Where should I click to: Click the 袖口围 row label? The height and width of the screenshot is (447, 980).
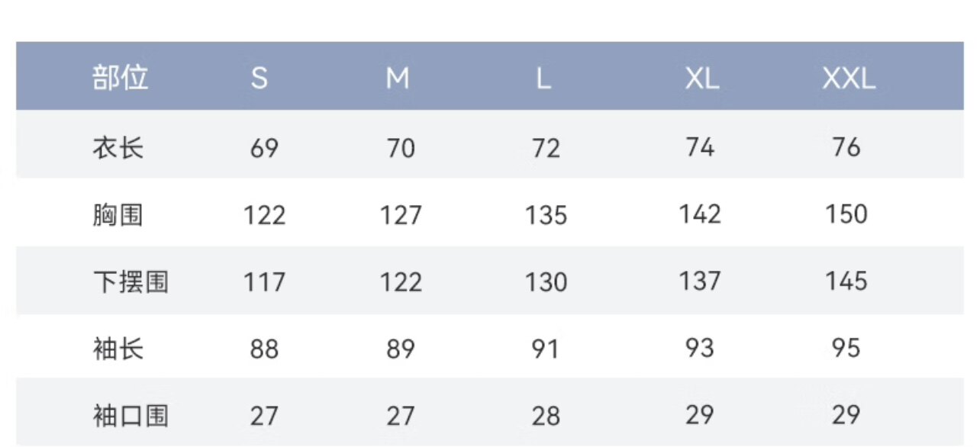pos(131,416)
